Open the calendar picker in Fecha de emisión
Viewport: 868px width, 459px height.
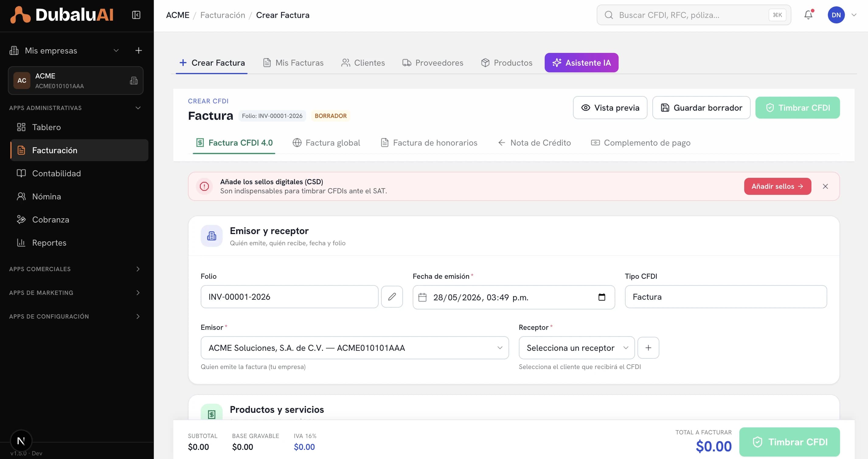tap(602, 297)
